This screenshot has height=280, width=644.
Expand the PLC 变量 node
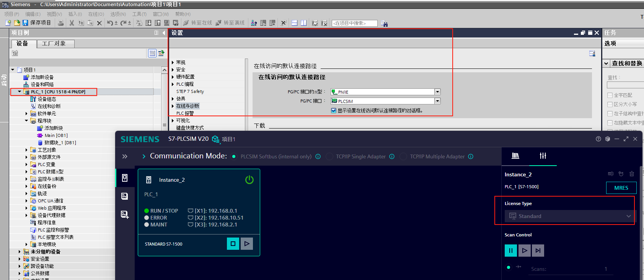click(x=26, y=164)
